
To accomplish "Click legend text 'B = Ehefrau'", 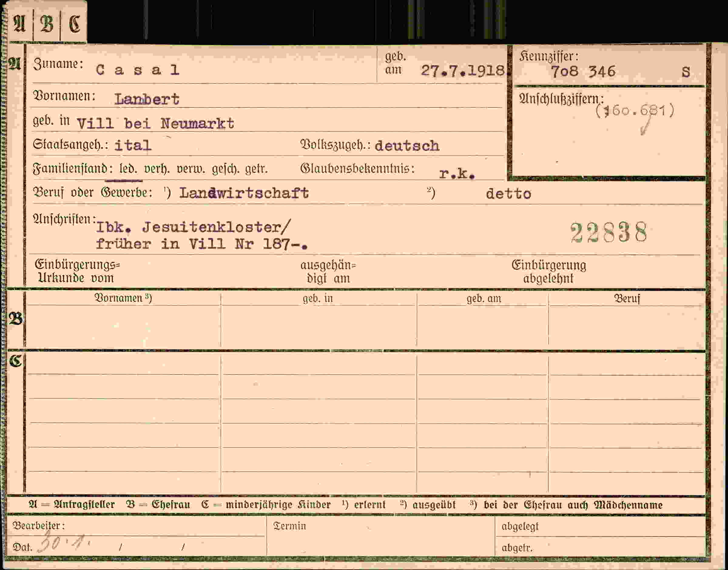I will point(158,505).
